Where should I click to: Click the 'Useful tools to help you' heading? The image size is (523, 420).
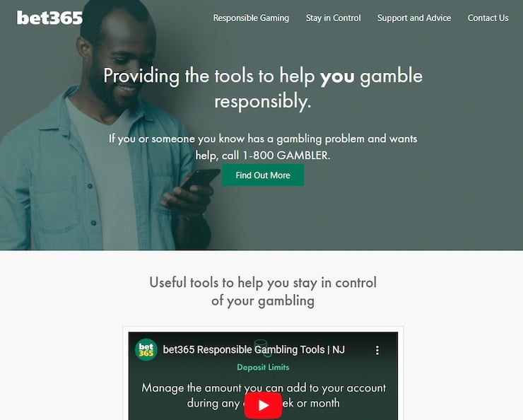pos(263,291)
